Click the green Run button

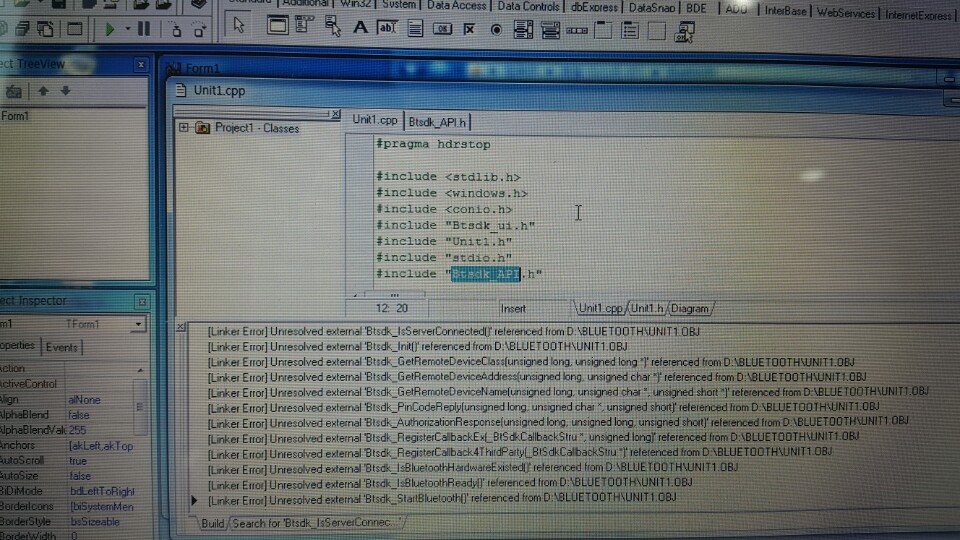(x=109, y=29)
